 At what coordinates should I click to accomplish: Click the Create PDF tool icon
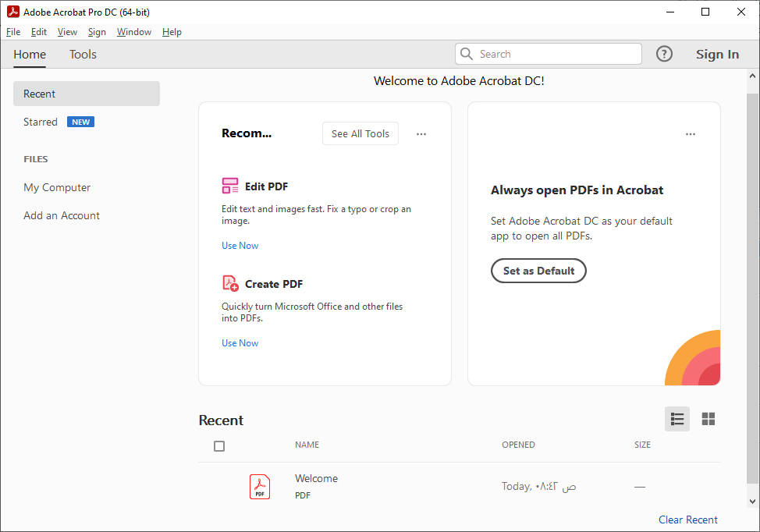pos(230,283)
